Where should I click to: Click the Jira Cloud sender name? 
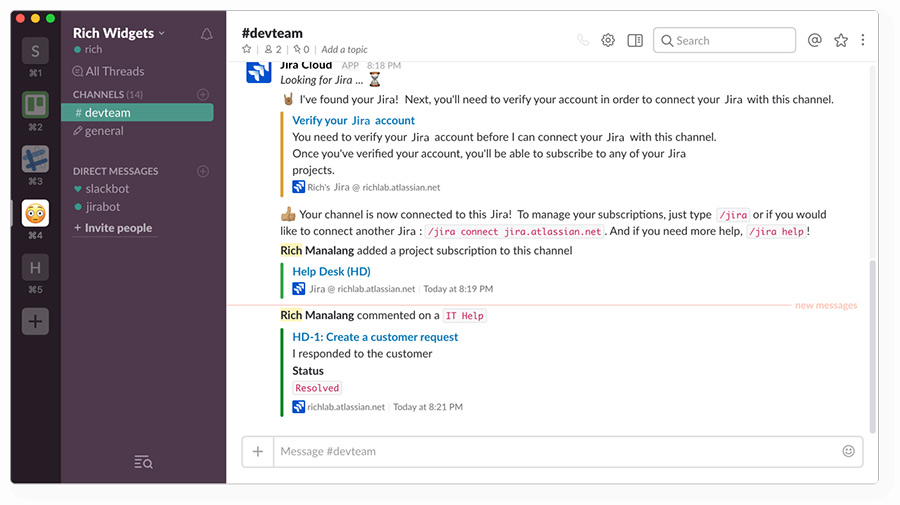tap(306, 65)
